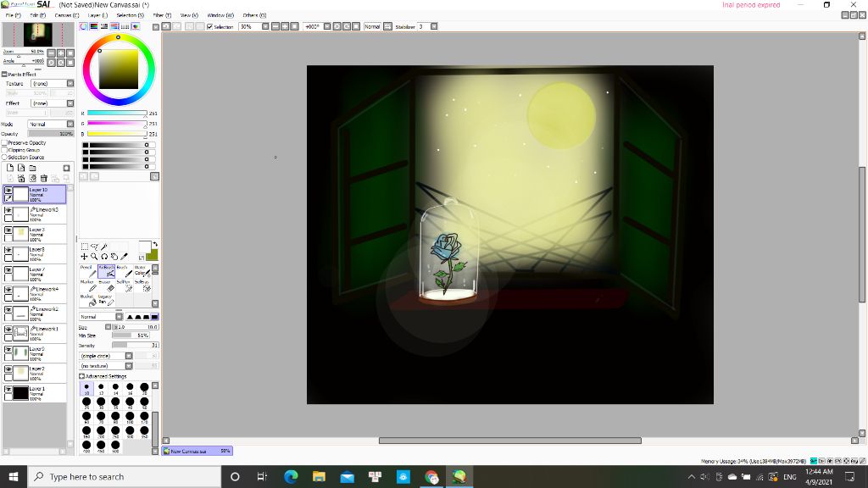Image resolution: width=868 pixels, height=488 pixels.
Task: Open the View menu
Action: (x=189, y=15)
